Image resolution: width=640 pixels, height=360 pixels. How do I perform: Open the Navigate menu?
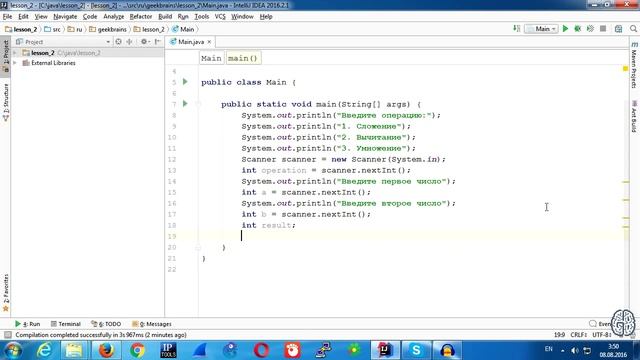(x=65, y=16)
